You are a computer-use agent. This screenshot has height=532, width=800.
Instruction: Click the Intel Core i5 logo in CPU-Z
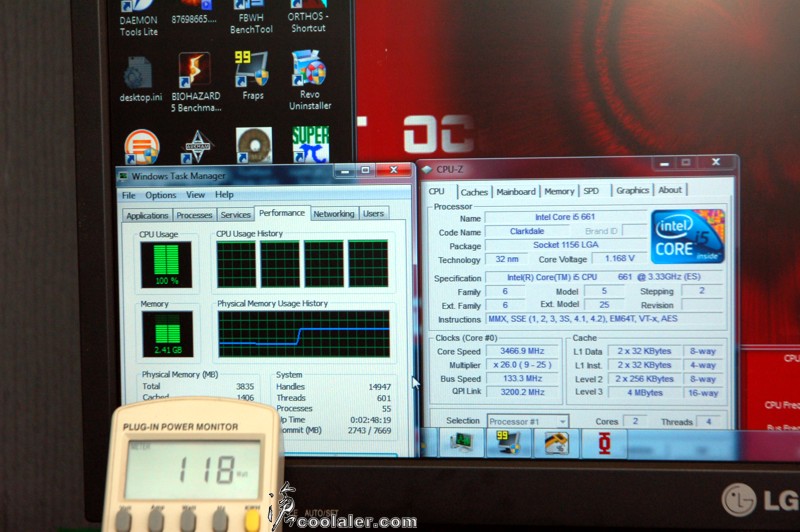[x=687, y=236]
